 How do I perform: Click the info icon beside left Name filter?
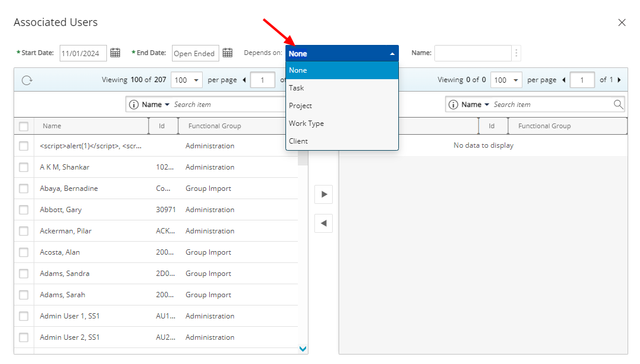coord(134,105)
